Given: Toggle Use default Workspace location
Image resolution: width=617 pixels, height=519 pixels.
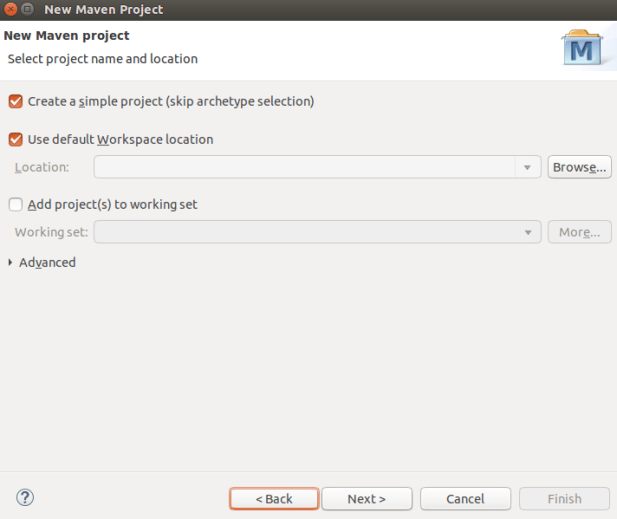Looking at the screenshot, I should (15, 140).
